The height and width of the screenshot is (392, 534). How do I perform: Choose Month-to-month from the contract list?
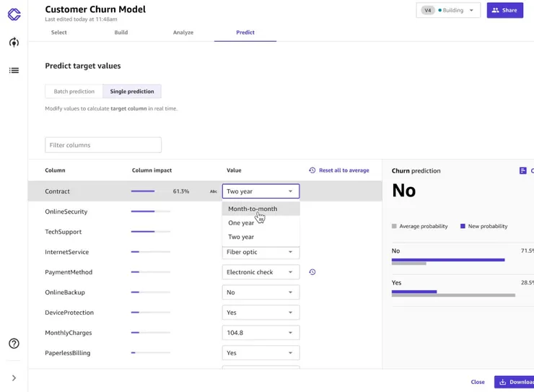pyautogui.click(x=253, y=209)
